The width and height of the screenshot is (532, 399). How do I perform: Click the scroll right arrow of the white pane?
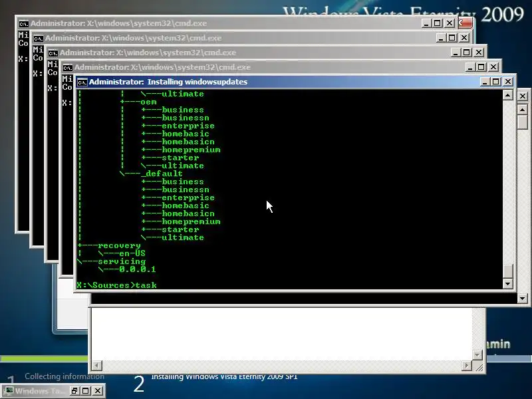pos(467,365)
